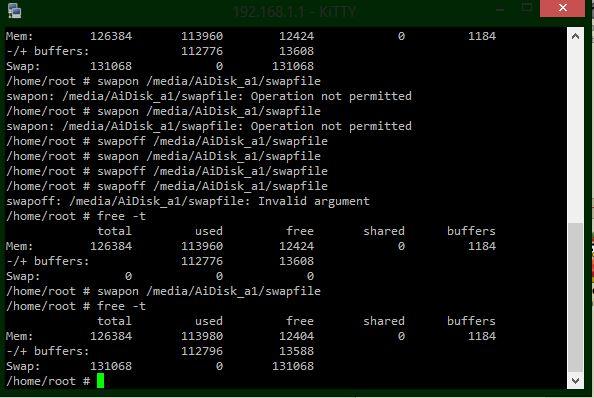
Task: Click the first 'free -t' command line
Action: 76,216
